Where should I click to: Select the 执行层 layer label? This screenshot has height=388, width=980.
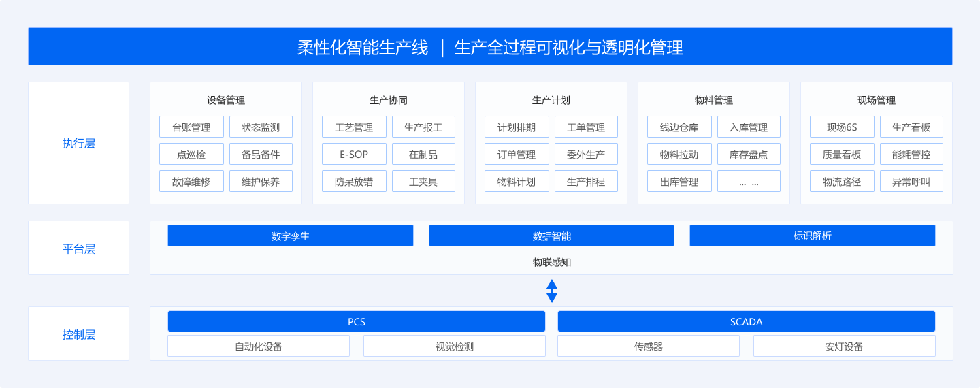tap(78, 143)
